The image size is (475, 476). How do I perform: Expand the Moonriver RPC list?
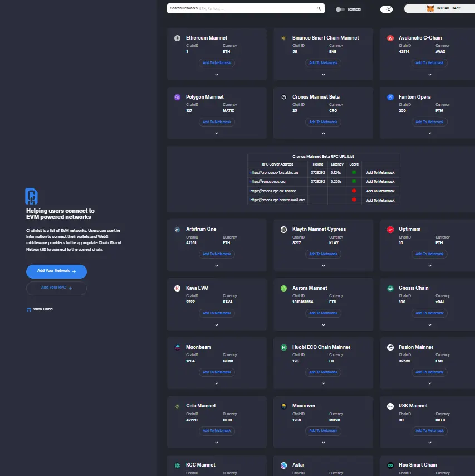point(324,443)
